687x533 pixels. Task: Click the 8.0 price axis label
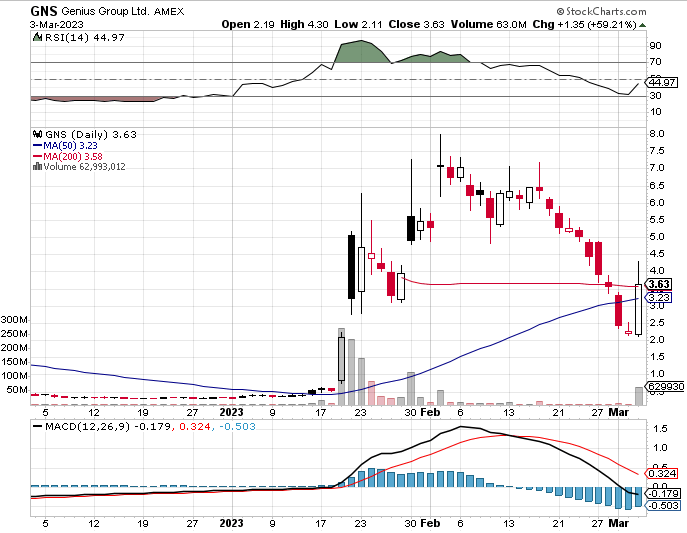pyautogui.click(x=656, y=134)
